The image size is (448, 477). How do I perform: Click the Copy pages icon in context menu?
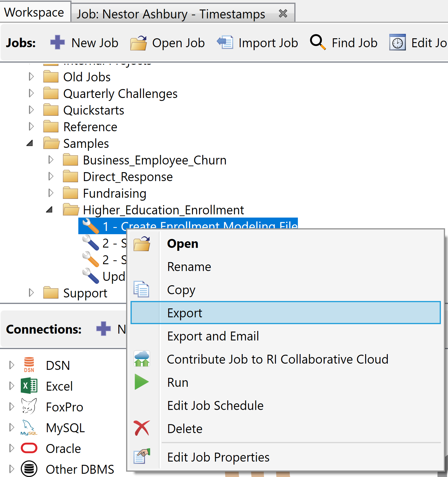click(141, 289)
